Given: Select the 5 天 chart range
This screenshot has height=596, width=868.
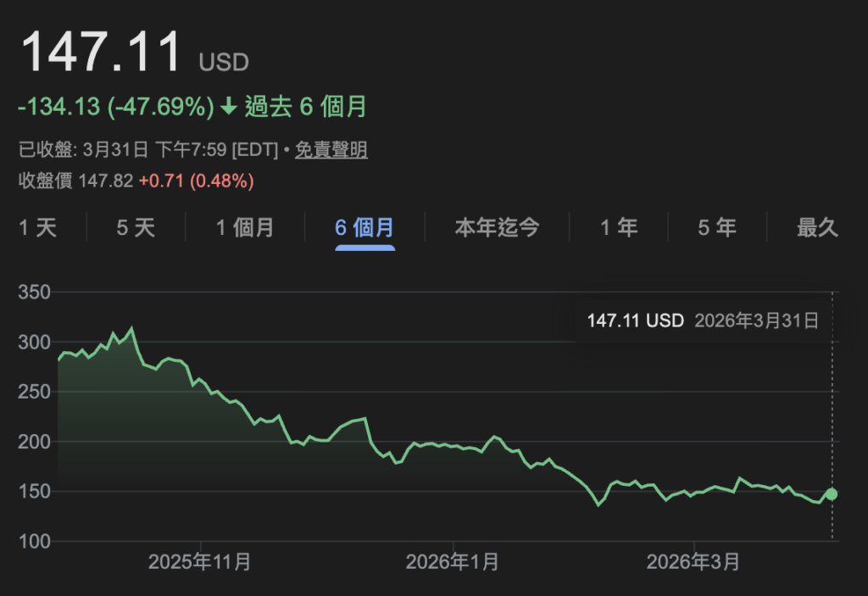Looking at the screenshot, I should 135,227.
